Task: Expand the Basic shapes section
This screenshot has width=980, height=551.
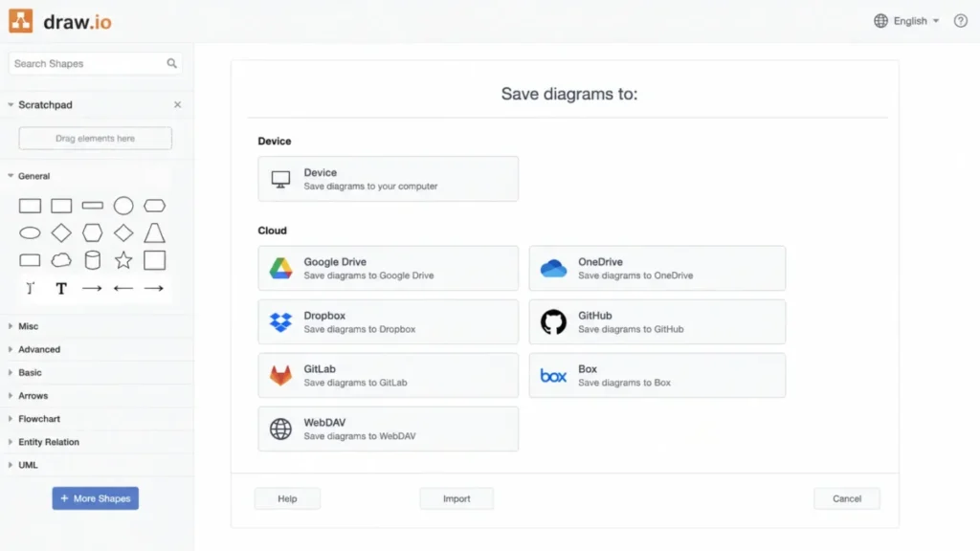Action: point(11,372)
